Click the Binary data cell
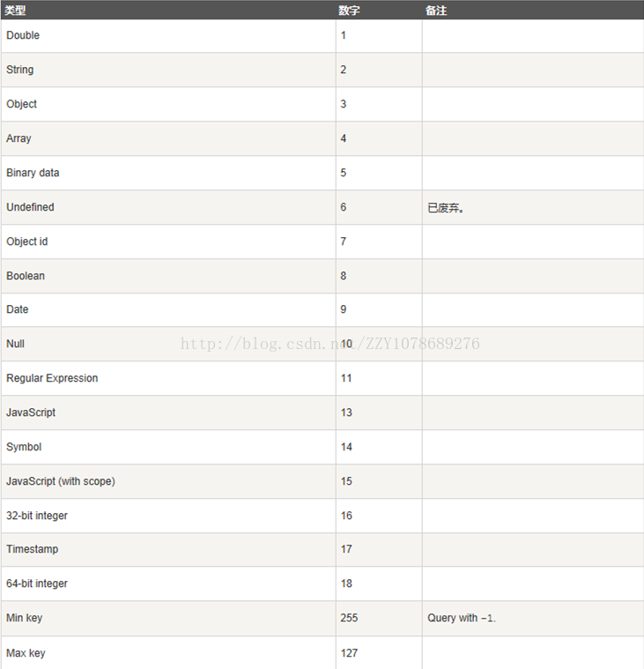 (168, 173)
